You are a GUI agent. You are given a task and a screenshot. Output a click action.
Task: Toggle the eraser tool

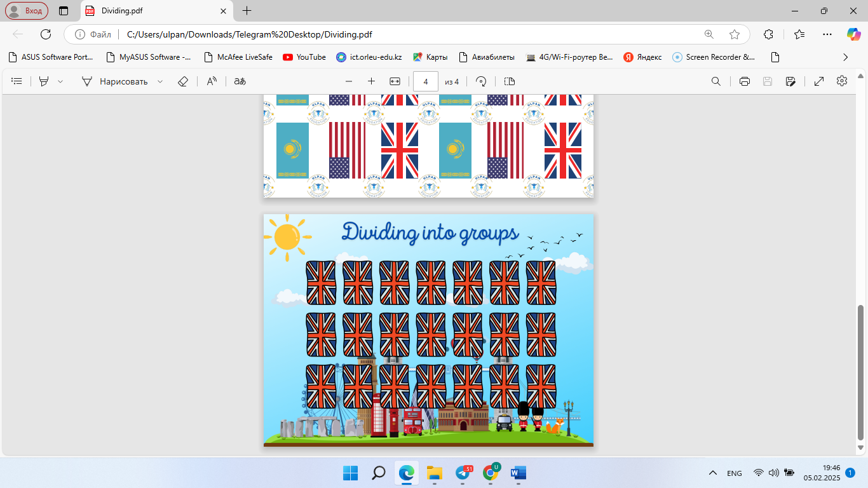coord(183,81)
